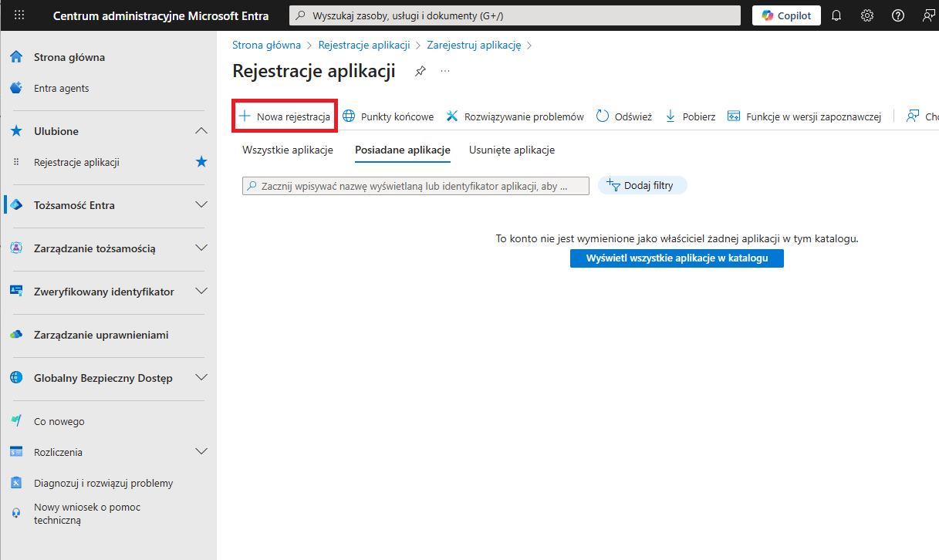Pin the Rejestracje aplikacji page
The image size is (939, 560).
[x=420, y=72]
